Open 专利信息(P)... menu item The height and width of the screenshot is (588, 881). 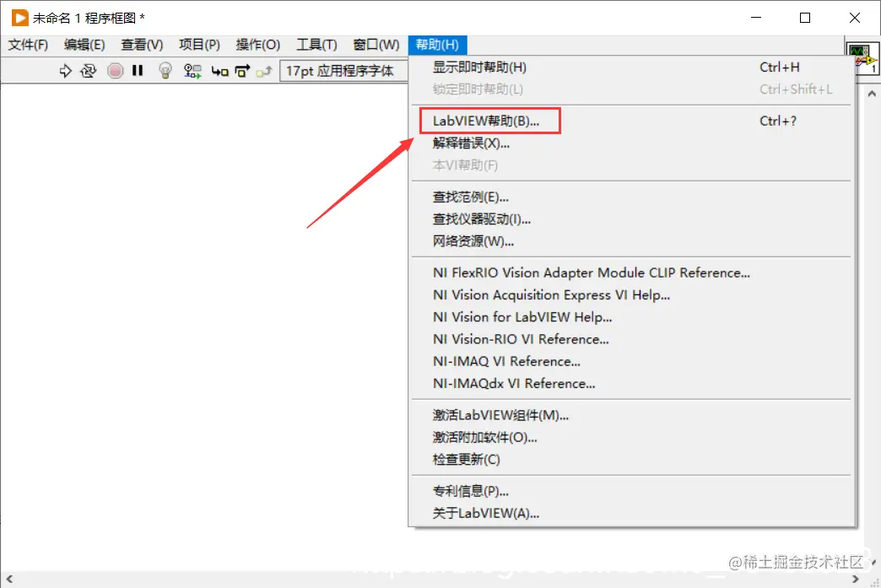(633, 491)
